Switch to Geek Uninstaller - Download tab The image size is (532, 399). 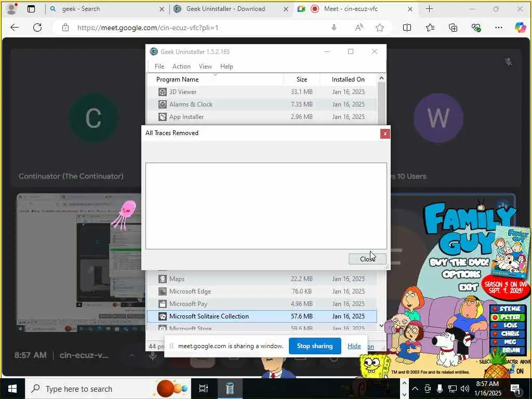pyautogui.click(x=231, y=9)
